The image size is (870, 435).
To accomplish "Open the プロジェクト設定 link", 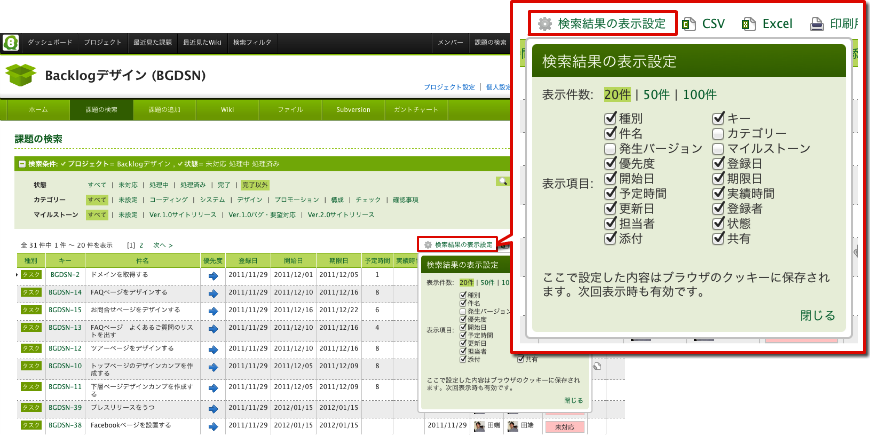I will tap(449, 87).
